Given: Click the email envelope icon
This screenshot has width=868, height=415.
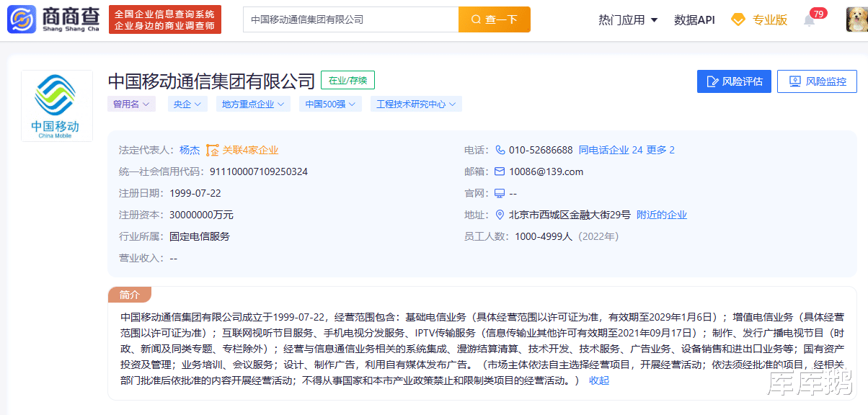Looking at the screenshot, I should coord(500,172).
